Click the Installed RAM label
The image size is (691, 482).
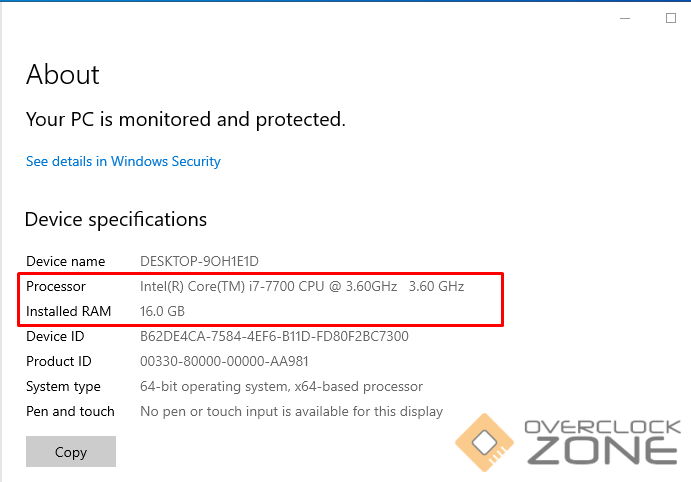[69, 311]
